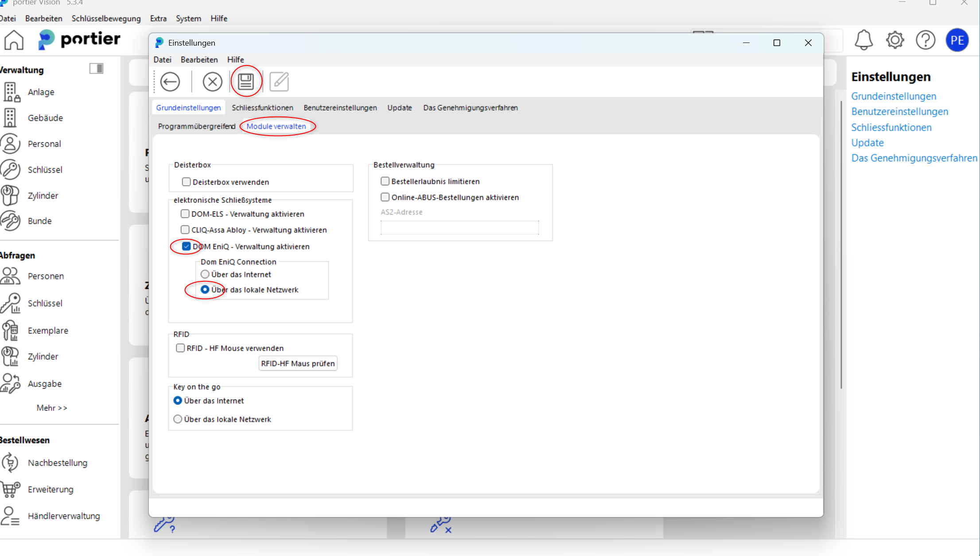Open notifications bell icon
This screenshot has width=980, height=556.
click(863, 40)
